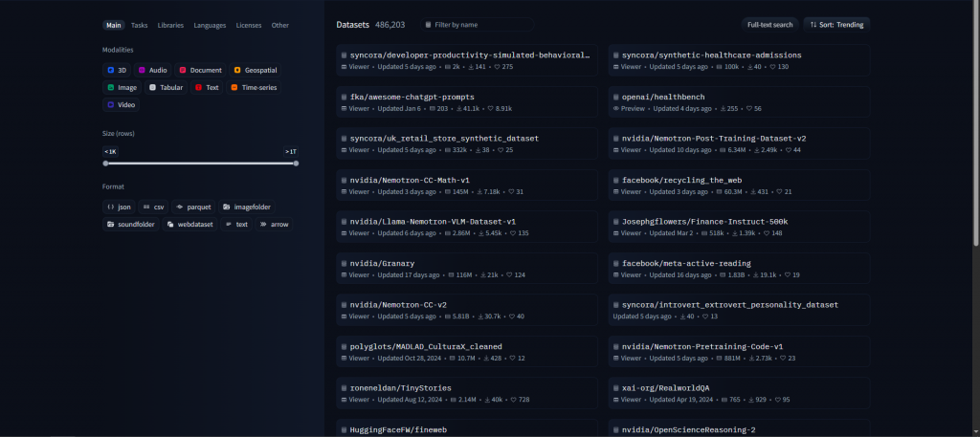Image resolution: width=980 pixels, height=437 pixels.
Task: Open xai-org/RealworldQA dataset
Action: pyautogui.click(x=739, y=393)
